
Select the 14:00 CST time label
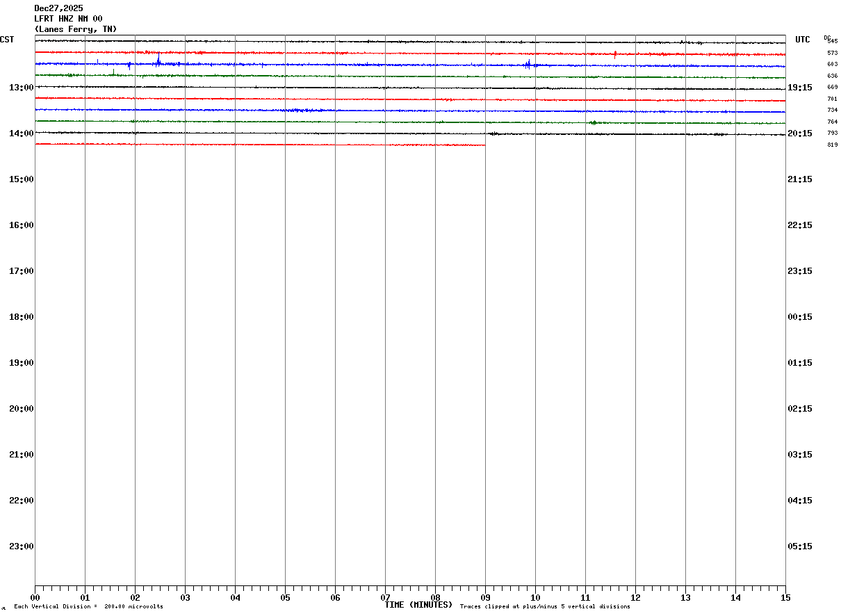pyautogui.click(x=22, y=133)
